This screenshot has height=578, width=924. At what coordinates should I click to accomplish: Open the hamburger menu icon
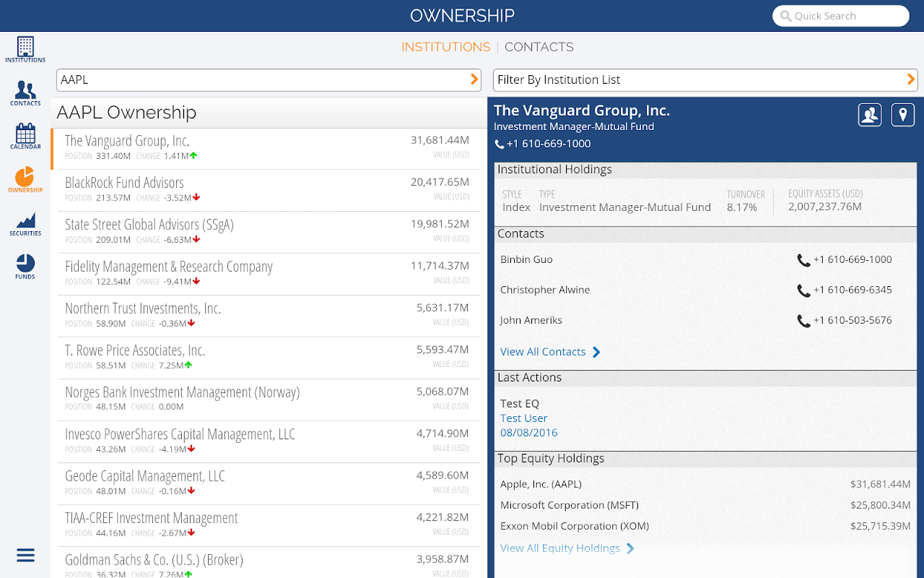[25, 555]
